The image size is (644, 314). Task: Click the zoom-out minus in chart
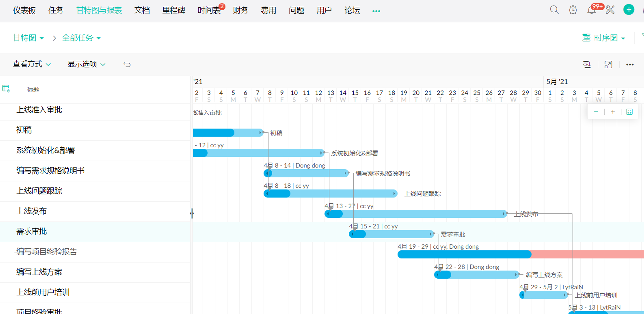coord(596,112)
